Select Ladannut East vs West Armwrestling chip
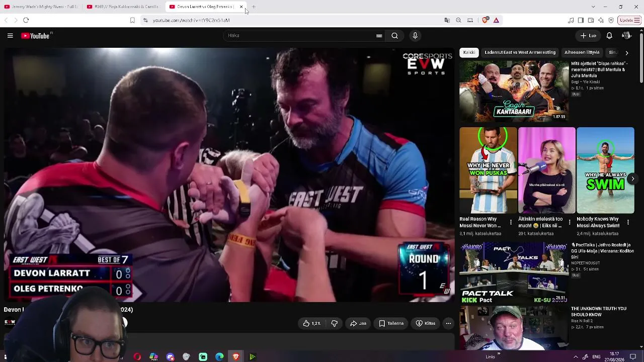Viewport: 644px width, 362px height. click(520, 52)
